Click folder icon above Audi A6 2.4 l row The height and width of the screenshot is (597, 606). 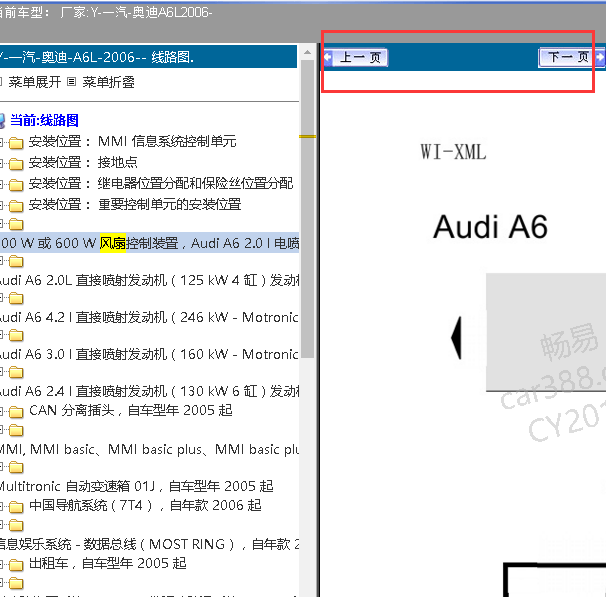(x=16, y=372)
